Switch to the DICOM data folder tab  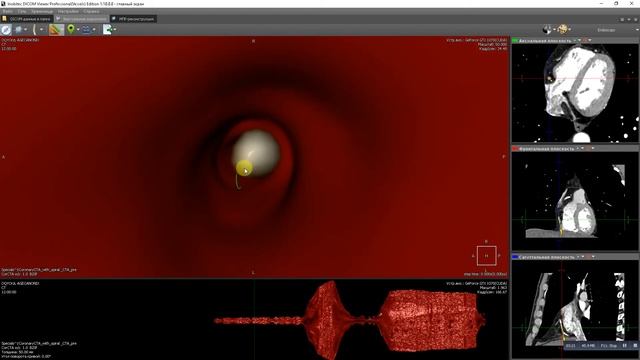[x=27, y=19]
